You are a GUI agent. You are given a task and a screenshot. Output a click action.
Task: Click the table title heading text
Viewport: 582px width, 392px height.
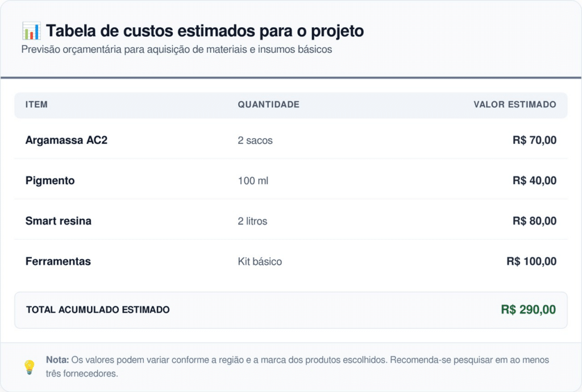(x=205, y=31)
